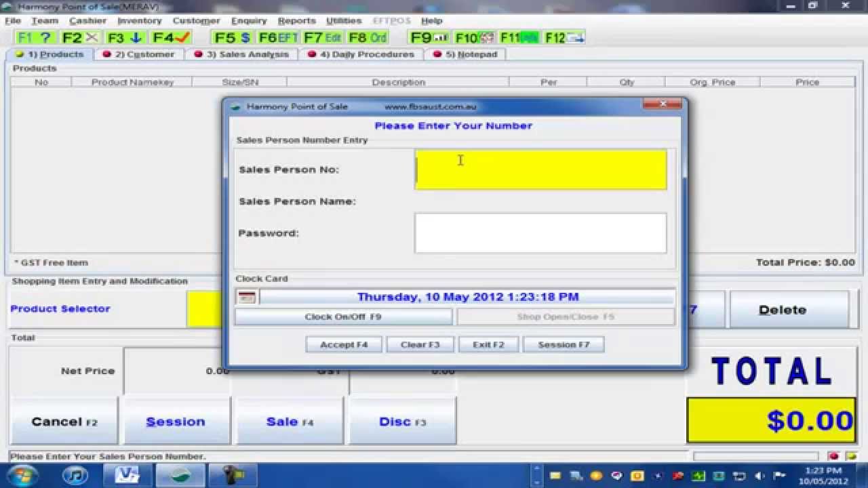Screen dimensions: 868x488
Task: Click the Clock On/Off F9 button
Action: point(343,317)
